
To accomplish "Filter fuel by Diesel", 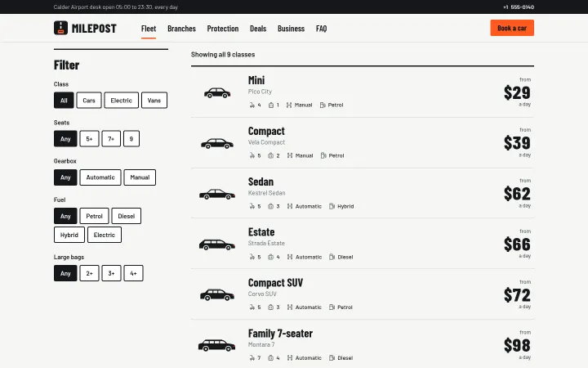I will (x=127, y=216).
